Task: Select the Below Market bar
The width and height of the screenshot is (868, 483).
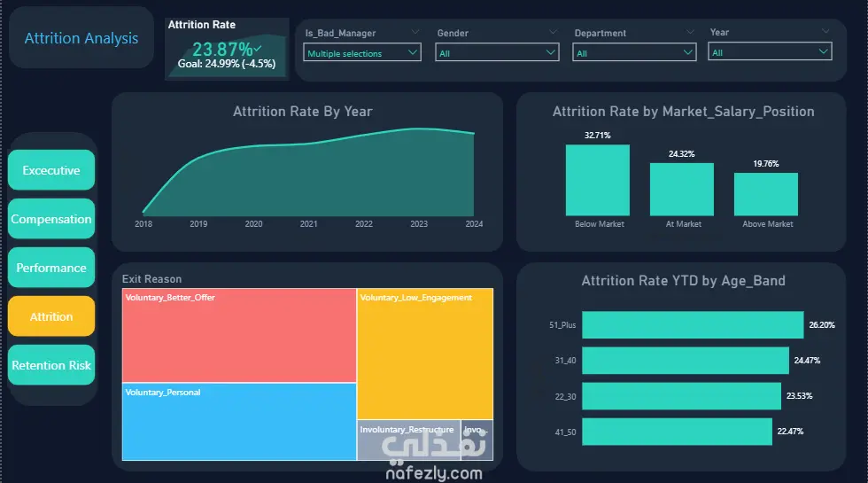Action: (598, 180)
